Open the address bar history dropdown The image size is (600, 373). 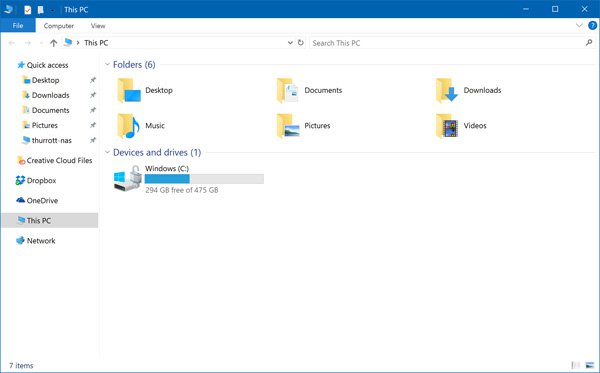pos(290,43)
